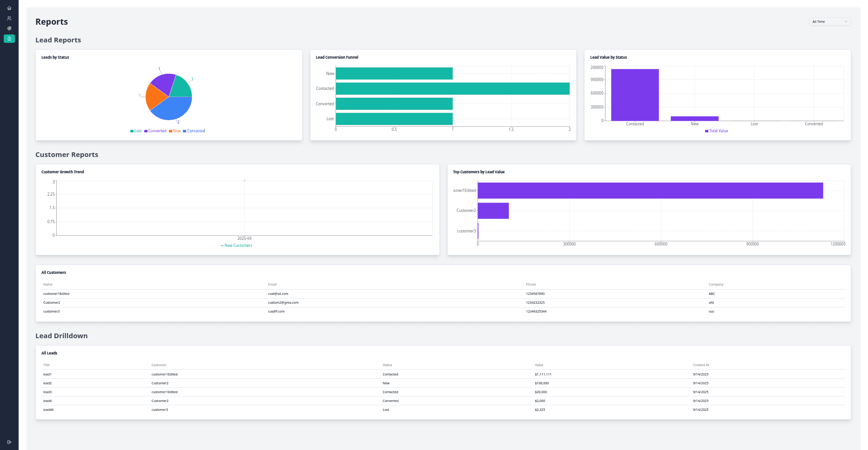Click the Name column header to sort customers
Image resolution: width=868 pixels, height=450 pixels.
47,284
